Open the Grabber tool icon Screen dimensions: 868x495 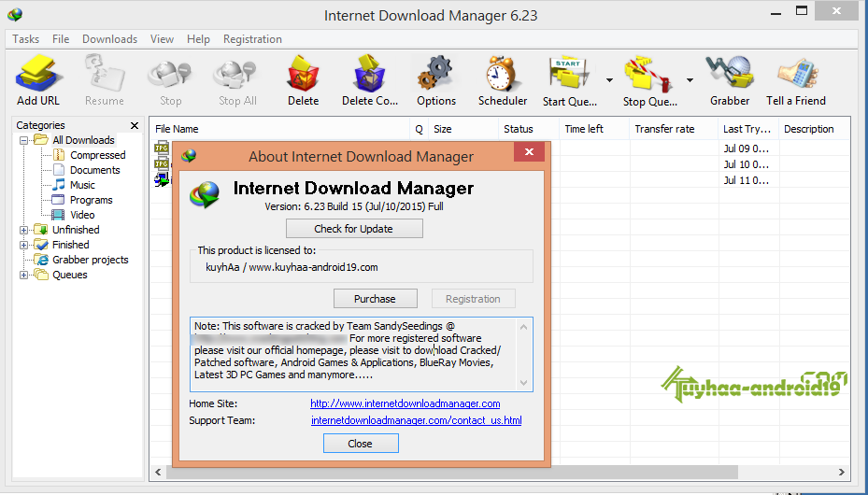(730, 73)
